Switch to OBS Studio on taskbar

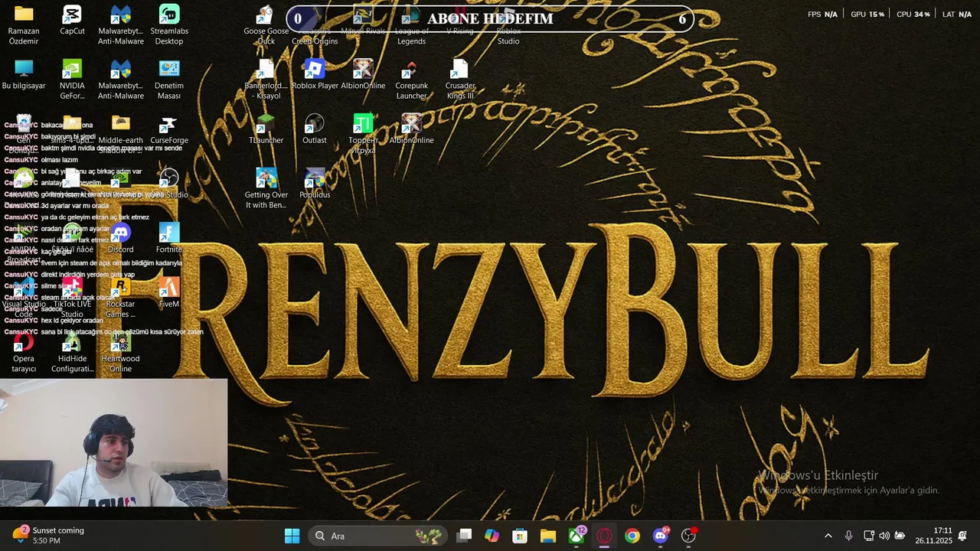[689, 536]
